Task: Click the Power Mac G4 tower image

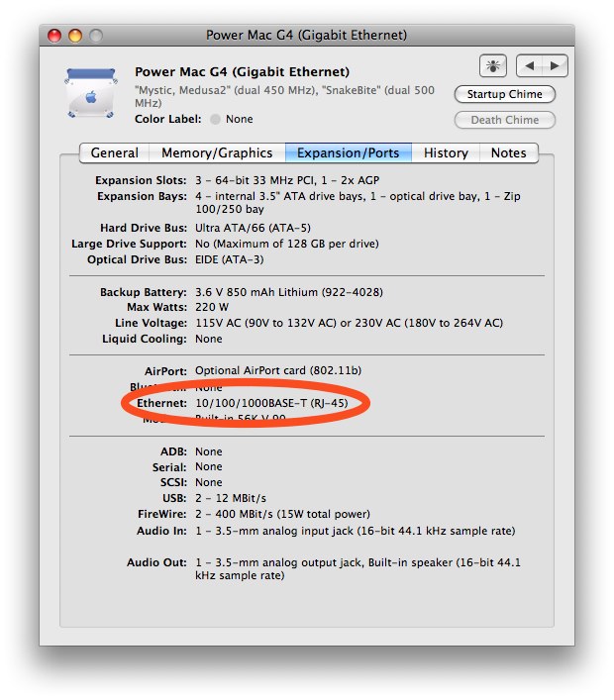Action: point(91,93)
